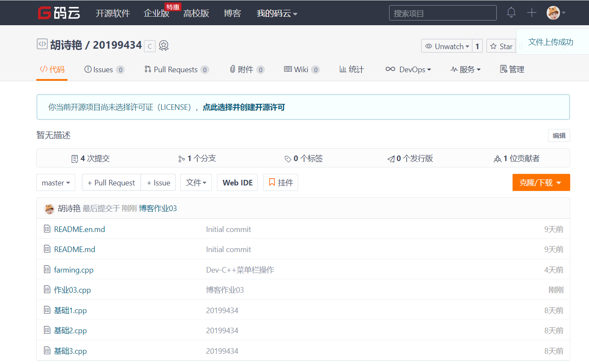589x364 pixels.
Task: Open the 作业03.cpp file
Action: [73, 290]
